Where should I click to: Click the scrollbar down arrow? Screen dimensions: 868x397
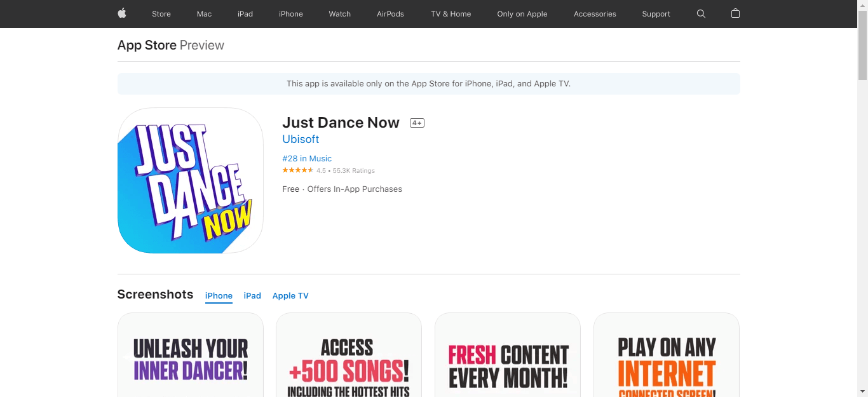863,391
